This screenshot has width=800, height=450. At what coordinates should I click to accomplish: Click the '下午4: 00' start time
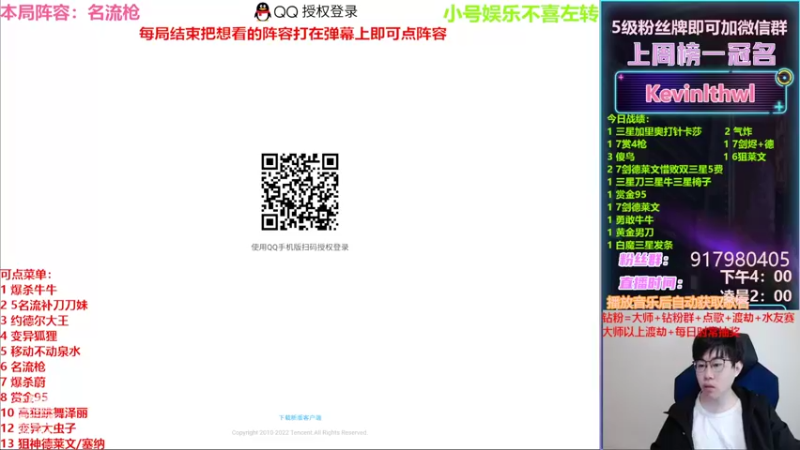click(x=756, y=277)
